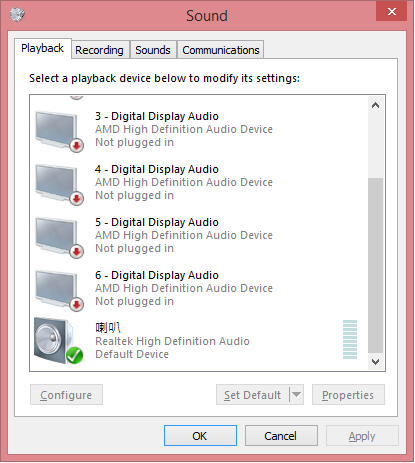Viewport: 415px width, 463px height.
Task: Click green checkmark on default speaker device
Action: (74, 355)
